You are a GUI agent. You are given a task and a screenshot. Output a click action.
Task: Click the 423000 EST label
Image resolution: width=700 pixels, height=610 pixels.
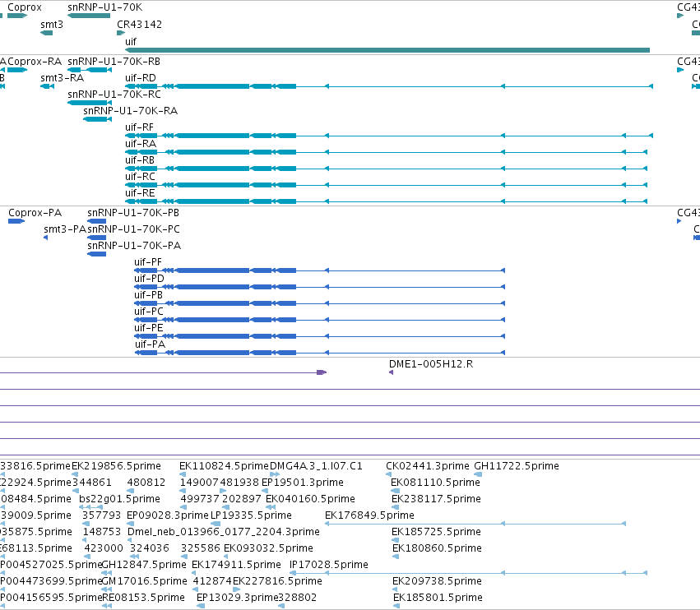point(104,548)
